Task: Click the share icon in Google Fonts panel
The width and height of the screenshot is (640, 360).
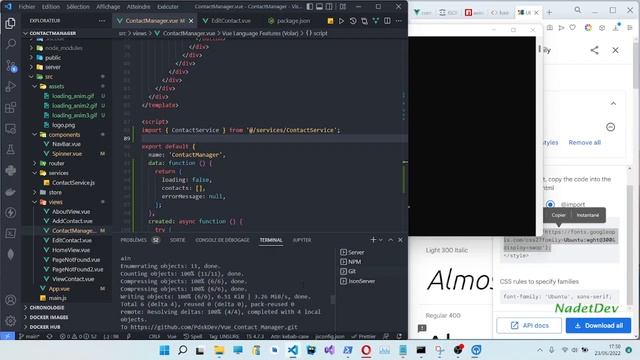Action: click(x=594, y=50)
